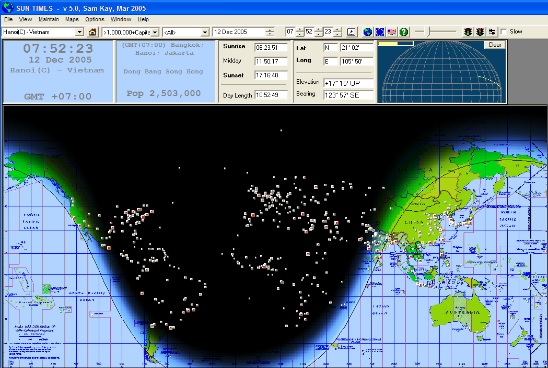Image resolution: width=548 pixels, height=368 pixels.
Task: Click the home location icon in toolbar
Action: (x=92, y=32)
